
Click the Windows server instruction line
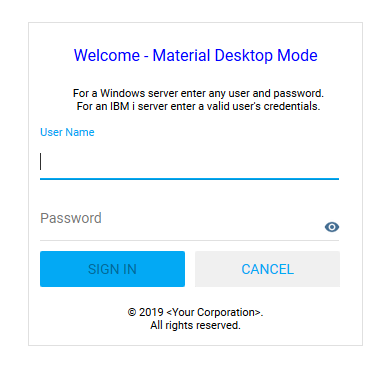(x=198, y=93)
